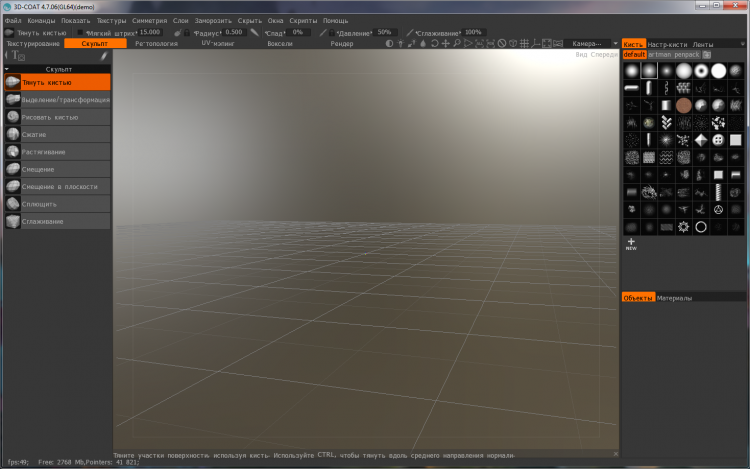Select the Рисовать кистью tool
The image size is (750, 469).
coord(50,117)
